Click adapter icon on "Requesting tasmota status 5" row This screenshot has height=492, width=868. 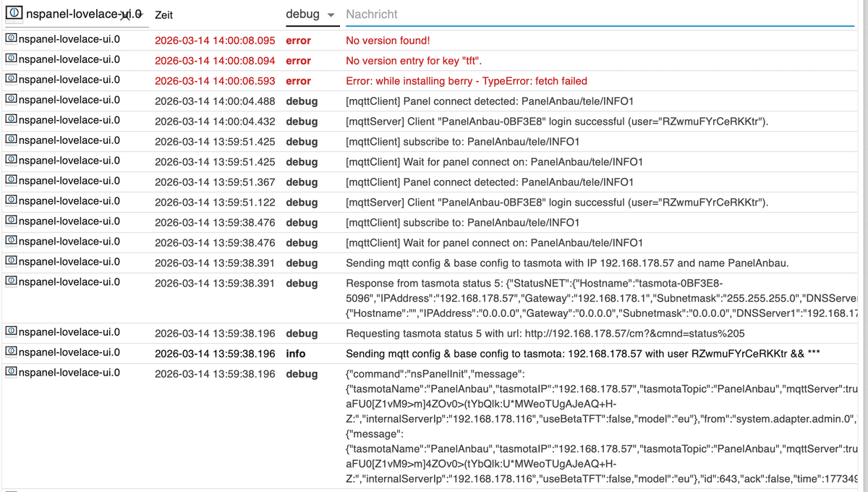tap(11, 333)
